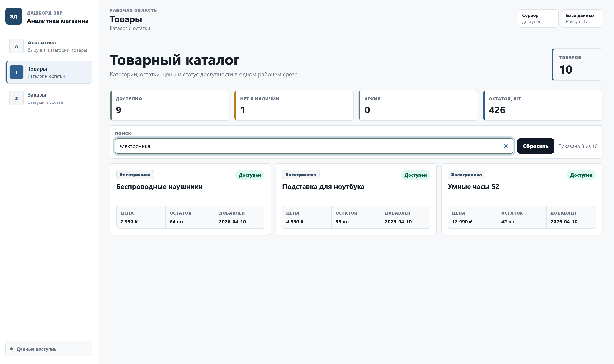Click the Сбросить button
The image size is (614, 364).
(x=535, y=146)
